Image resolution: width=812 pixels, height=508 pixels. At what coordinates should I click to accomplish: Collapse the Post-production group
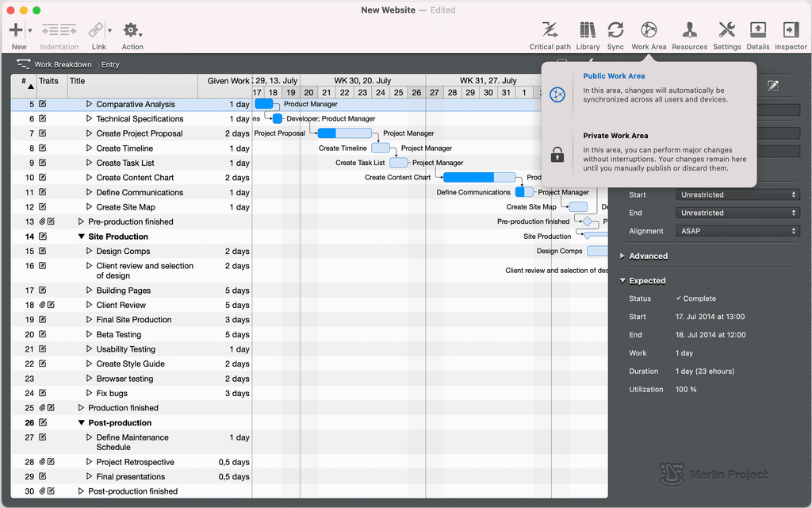tap(82, 423)
